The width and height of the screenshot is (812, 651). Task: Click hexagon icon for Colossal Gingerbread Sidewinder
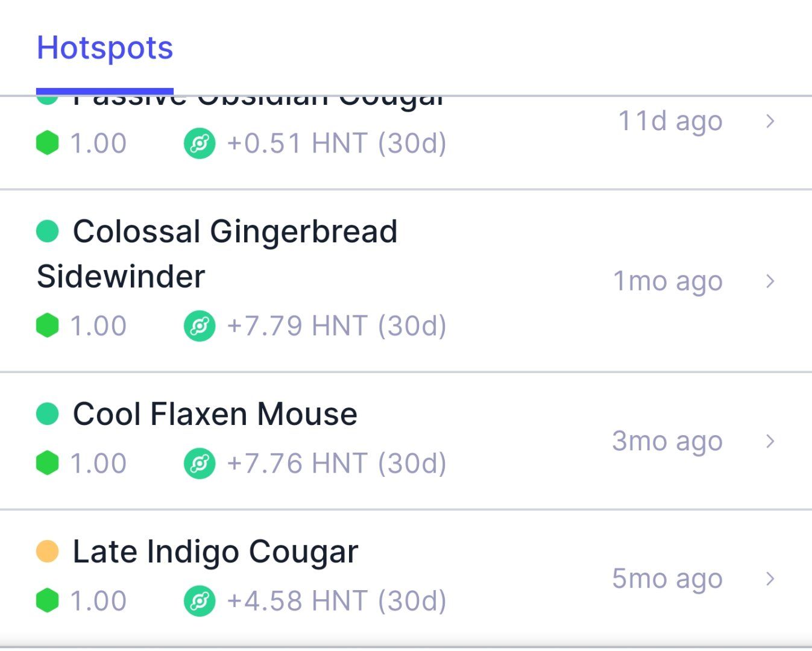(x=48, y=325)
